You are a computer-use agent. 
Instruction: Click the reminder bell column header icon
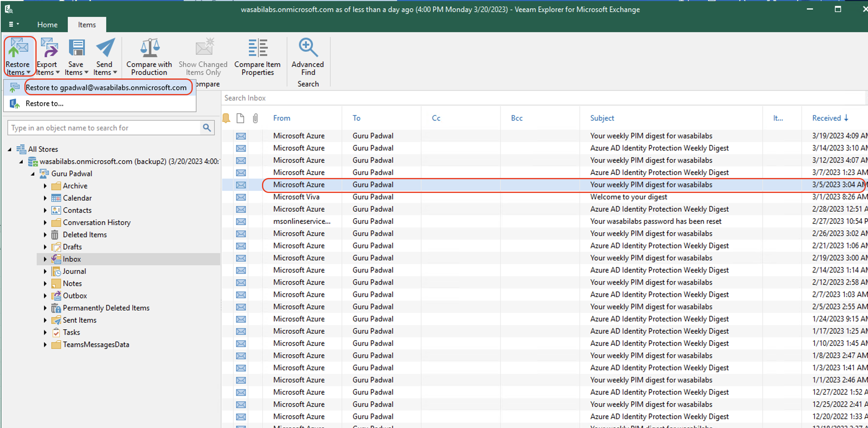tap(226, 118)
